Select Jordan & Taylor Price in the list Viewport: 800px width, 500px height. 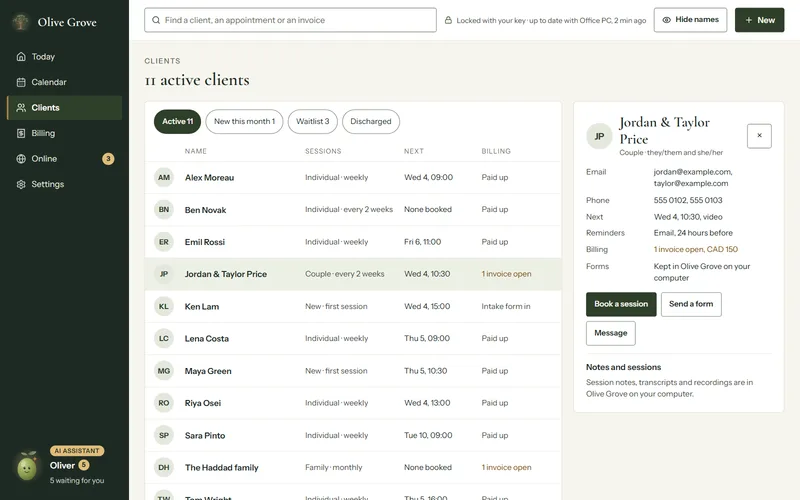point(353,274)
